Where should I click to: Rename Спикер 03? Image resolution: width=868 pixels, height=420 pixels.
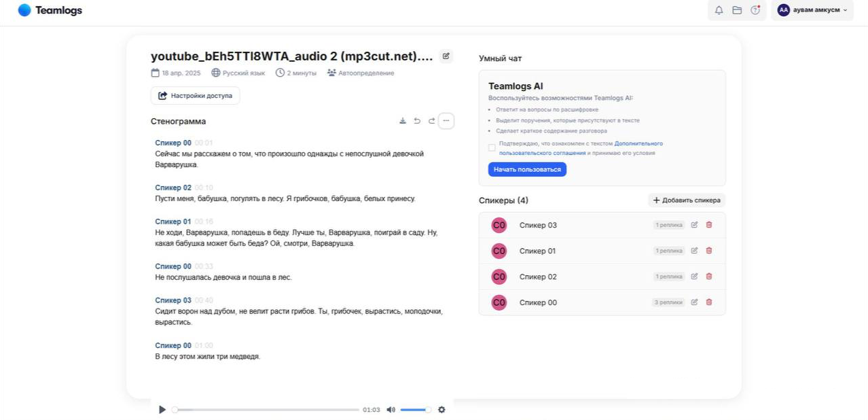694,225
